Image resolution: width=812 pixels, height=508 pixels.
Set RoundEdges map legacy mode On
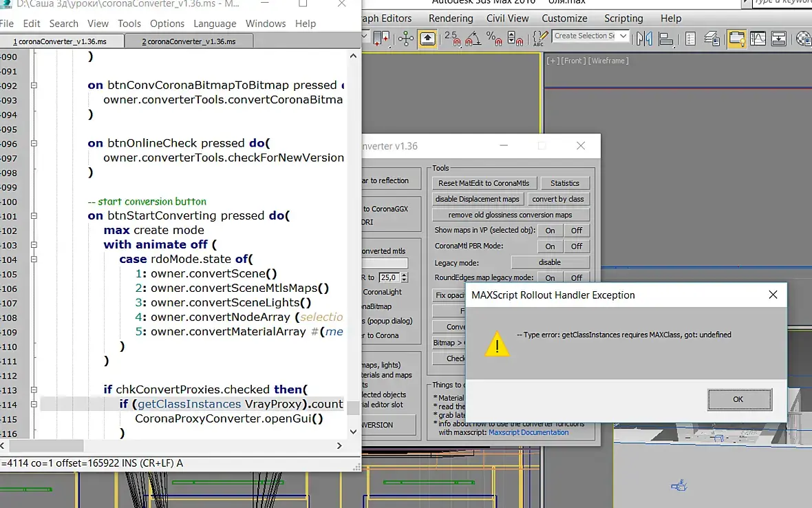point(550,277)
